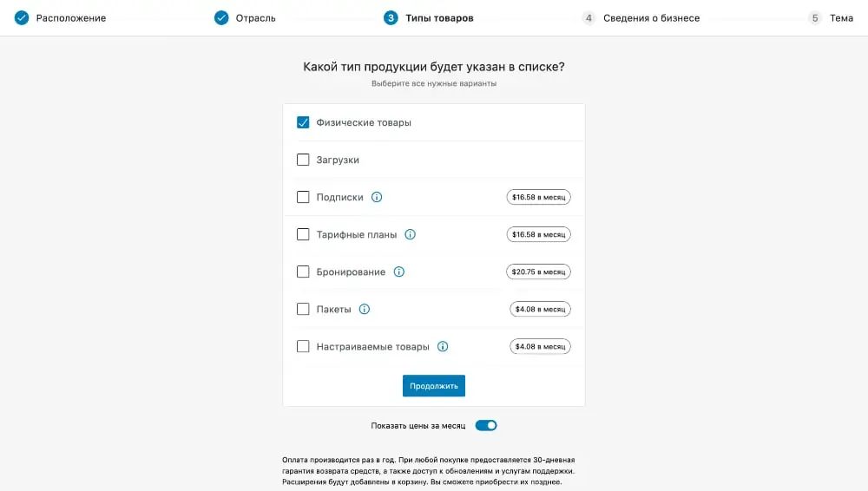868x491 pixels.
Task: Uncheck the Физические товары checkbox
Action: pos(303,122)
